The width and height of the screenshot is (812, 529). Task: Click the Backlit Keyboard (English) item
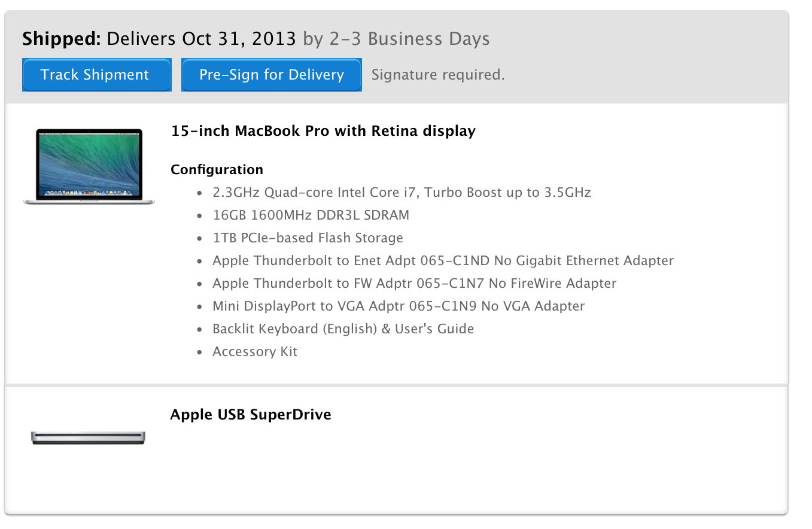pos(343,329)
